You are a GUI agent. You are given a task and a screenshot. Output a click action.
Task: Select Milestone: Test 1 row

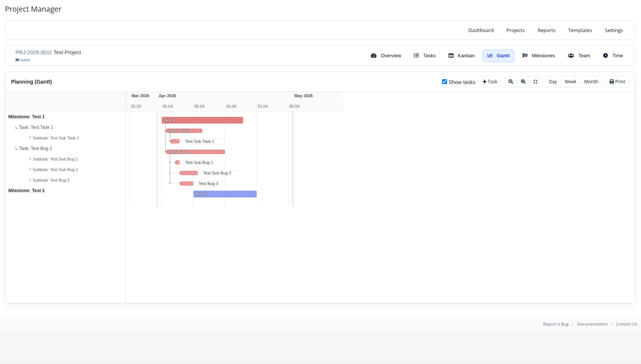[26, 117]
